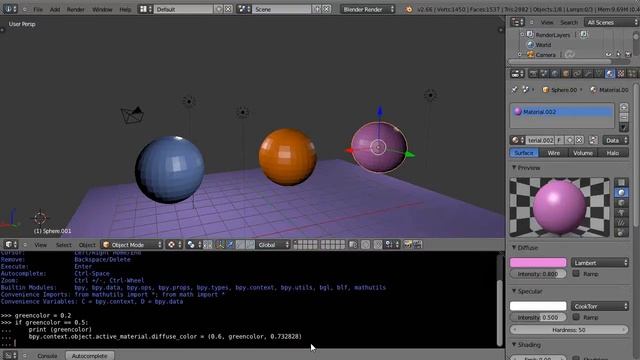Screen dimensions: 640x360
Task: Open the Console menu button
Action: pyautogui.click(x=47, y=356)
